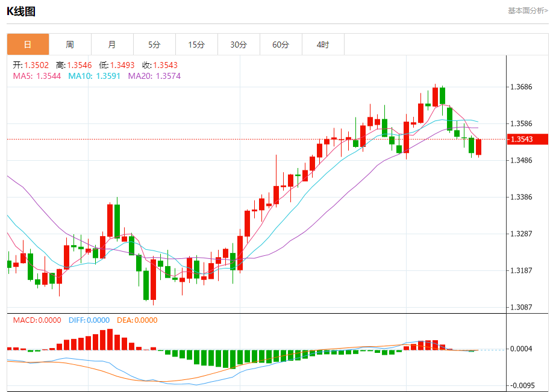The width and height of the screenshot is (553, 392).
Task: Click the MA20: 1.3574 indicator label
Action: (x=154, y=76)
